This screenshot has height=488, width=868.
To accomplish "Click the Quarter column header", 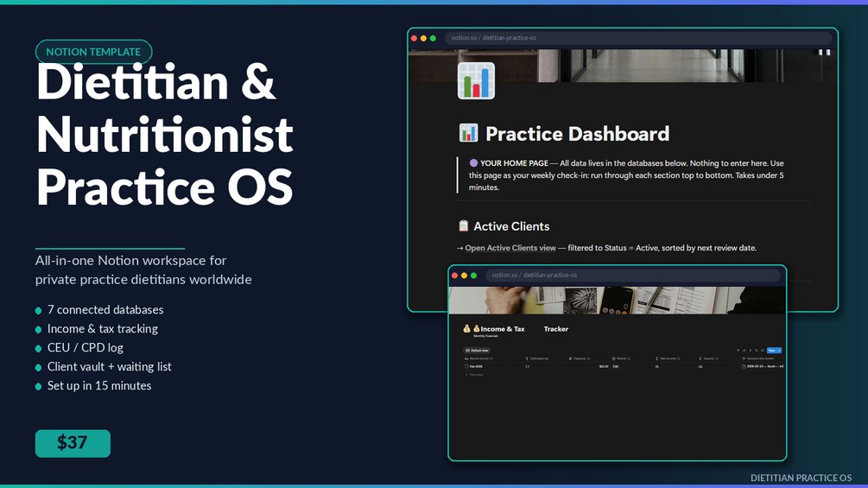I will coord(708,358).
